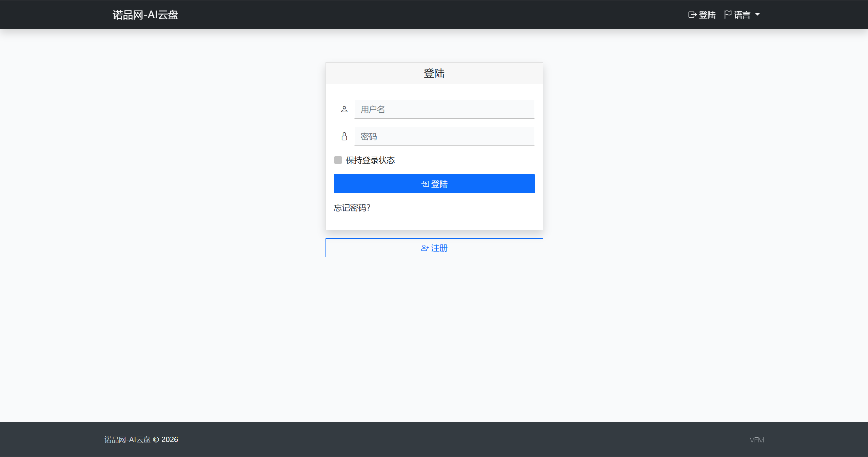Screen dimensions: 868x457
Task: Click the padlock icon beside 密码 field
Action: [344, 136]
